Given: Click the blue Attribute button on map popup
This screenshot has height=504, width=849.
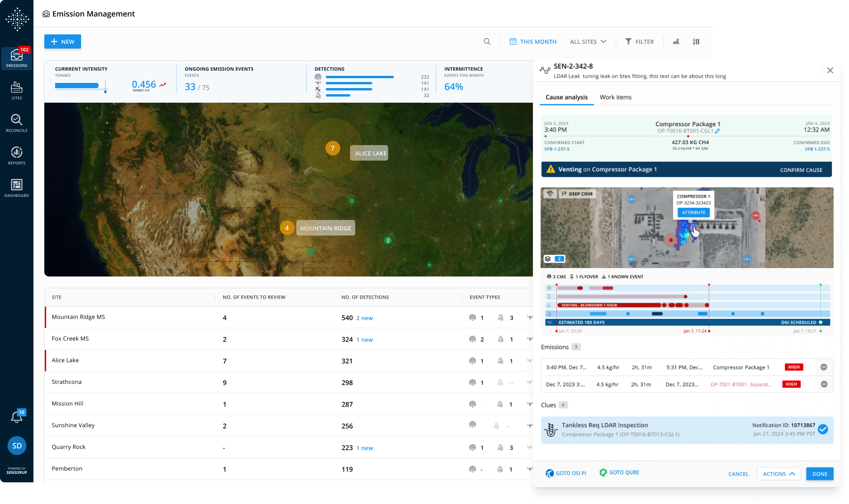Looking at the screenshot, I should [x=694, y=212].
